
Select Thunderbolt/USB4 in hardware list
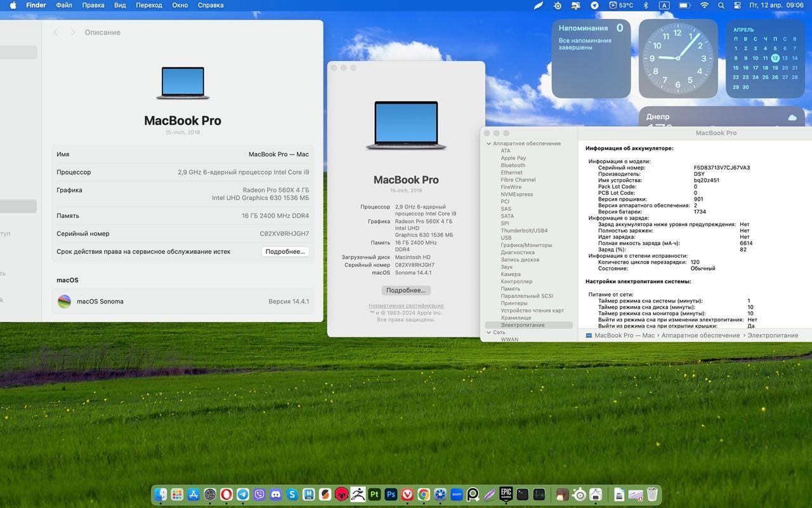(524, 231)
